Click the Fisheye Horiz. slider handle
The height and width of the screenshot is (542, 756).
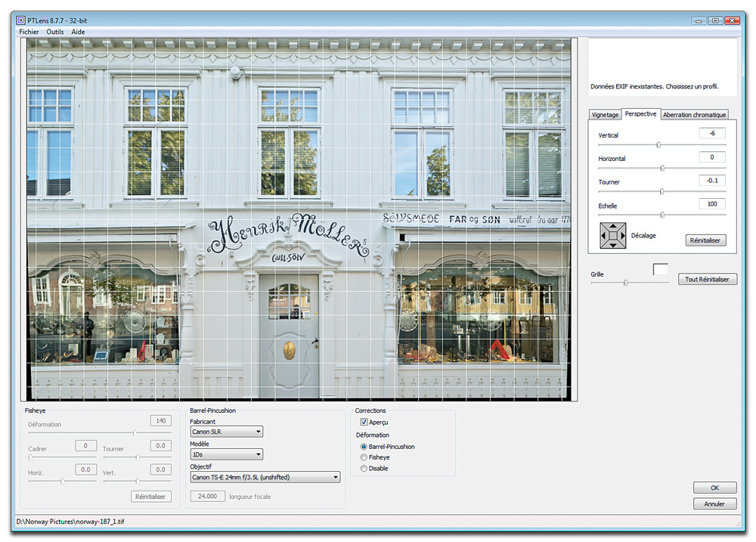63,481
